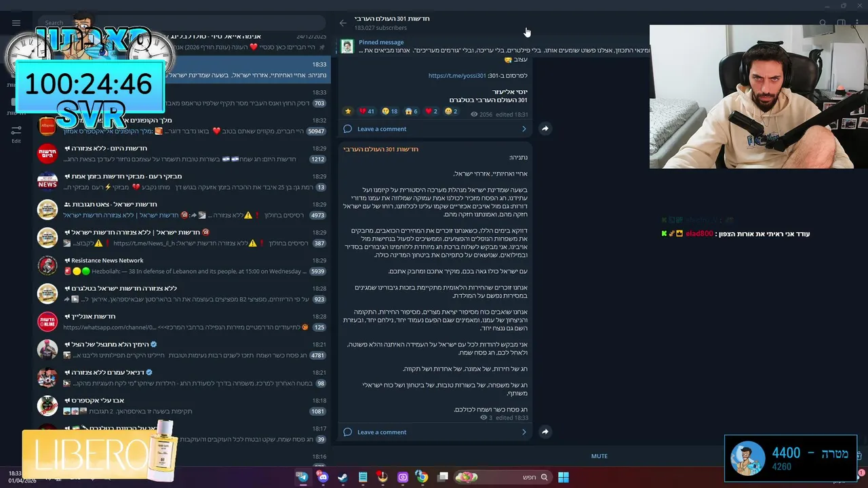Open the Telegram hamburger menu
868x488 pixels.
tap(16, 23)
